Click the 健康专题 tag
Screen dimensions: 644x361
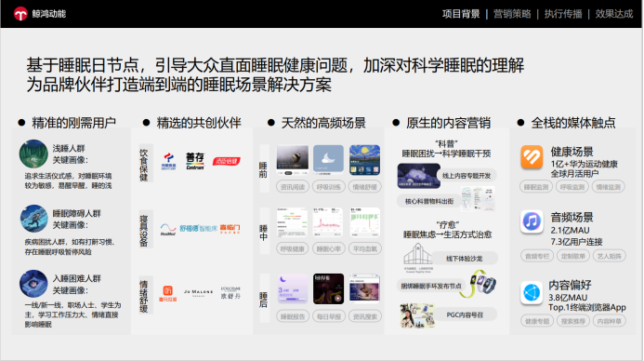click(x=537, y=321)
